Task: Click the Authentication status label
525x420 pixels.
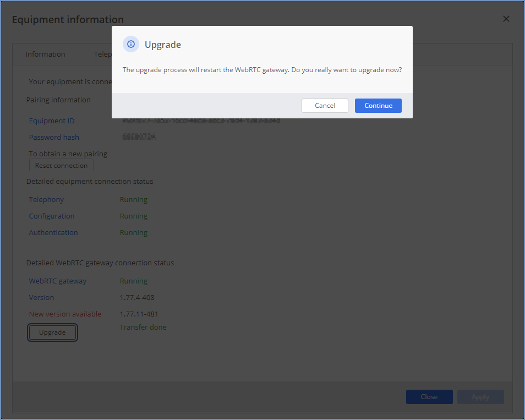Action: 53,232
